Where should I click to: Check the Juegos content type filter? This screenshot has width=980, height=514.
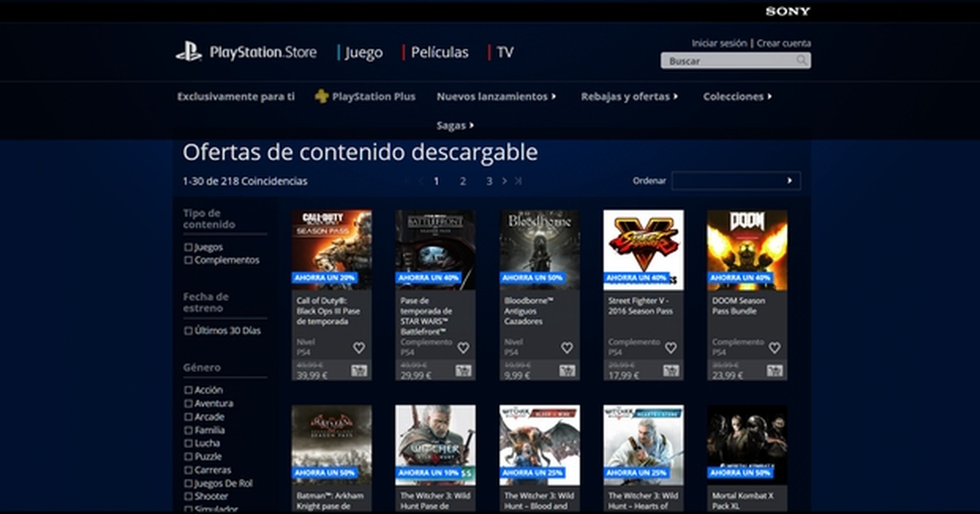pos(188,247)
